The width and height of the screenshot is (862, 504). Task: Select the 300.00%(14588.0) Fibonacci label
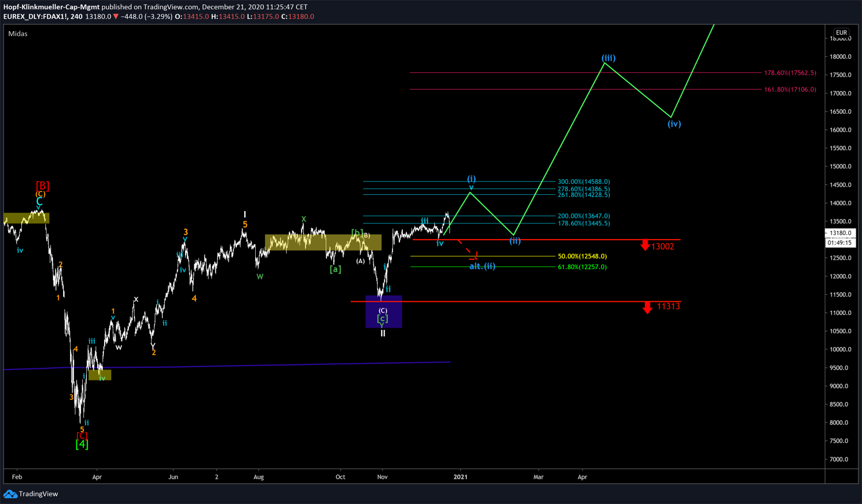pos(584,182)
